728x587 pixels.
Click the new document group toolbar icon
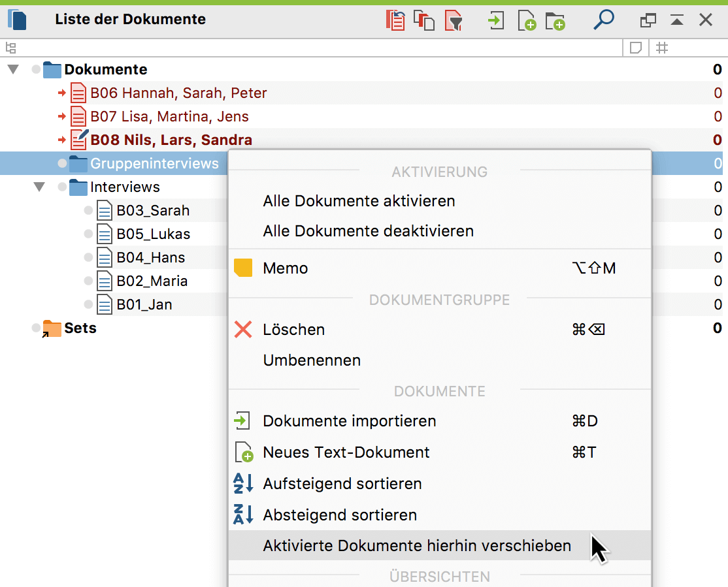(x=555, y=21)
